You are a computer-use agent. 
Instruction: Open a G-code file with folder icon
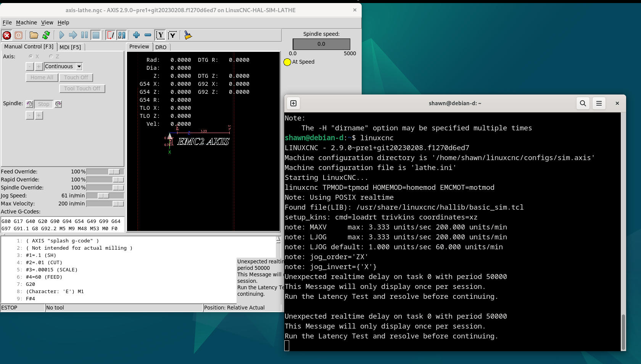[34, 35]
